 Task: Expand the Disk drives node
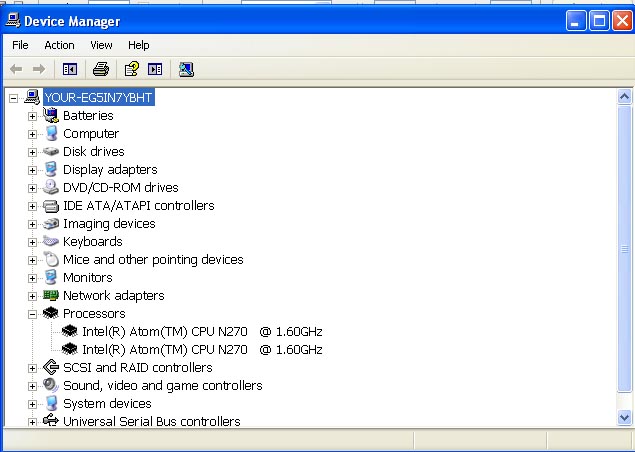pos(32,152)
